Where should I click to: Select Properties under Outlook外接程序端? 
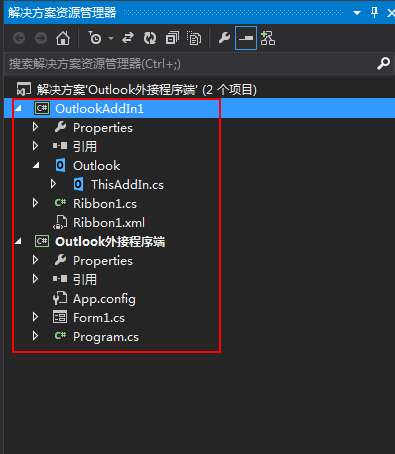(103, 261)
